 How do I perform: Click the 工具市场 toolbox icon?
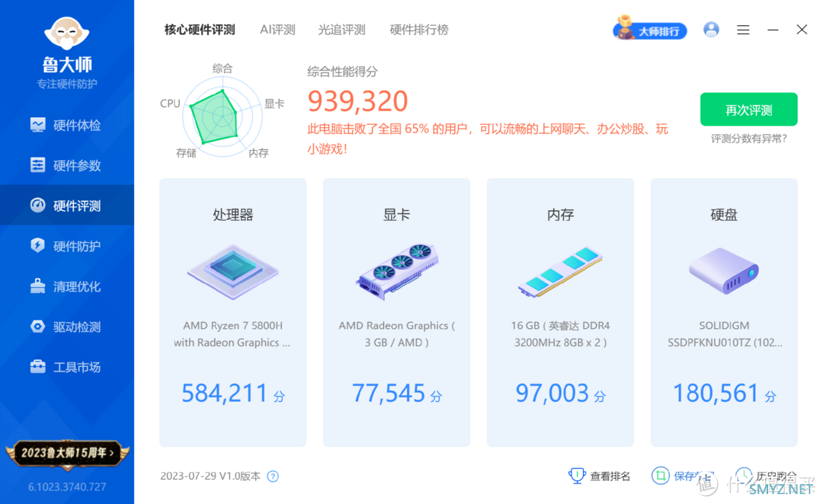tap(38, 366)
